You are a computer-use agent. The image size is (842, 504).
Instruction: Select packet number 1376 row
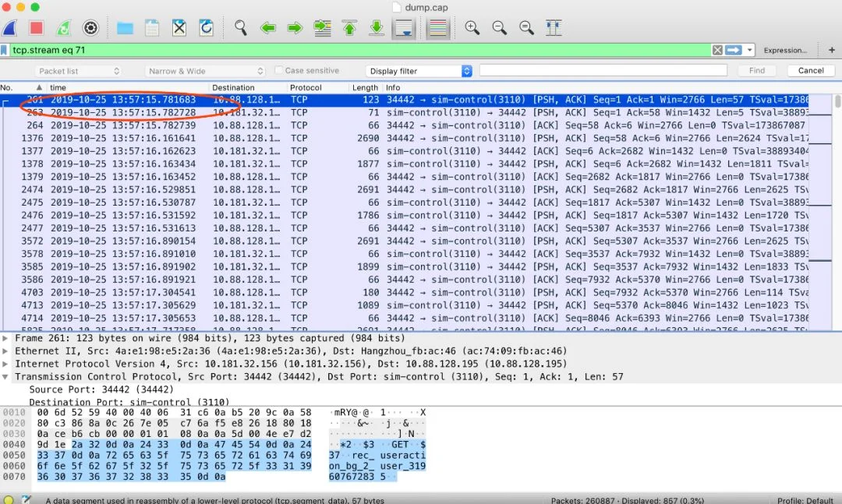click(405, 138)
